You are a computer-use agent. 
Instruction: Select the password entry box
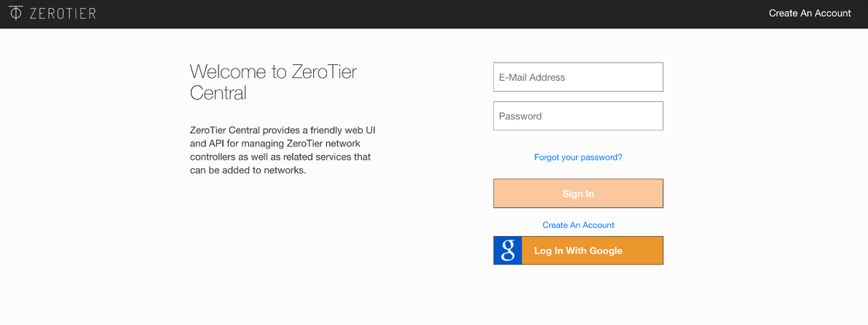tap(578, 116)
